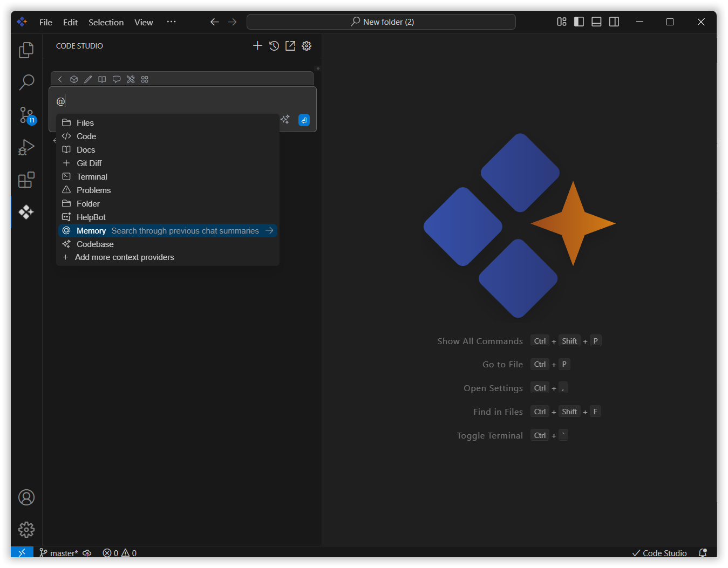Viewport: 728px width, 568px height.
Task: Toggle bottom panel visibility
Action: (596, 22)
